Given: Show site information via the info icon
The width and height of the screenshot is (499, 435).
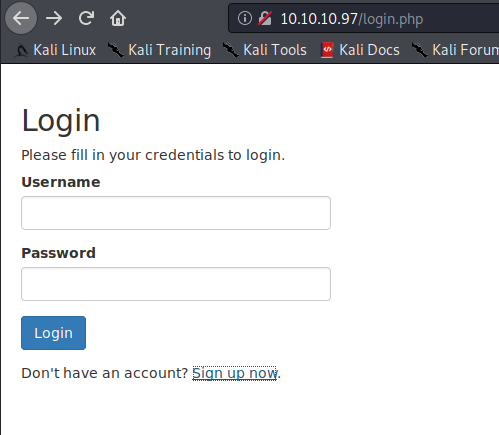Looking at the screenshot, I should (245, 18).
